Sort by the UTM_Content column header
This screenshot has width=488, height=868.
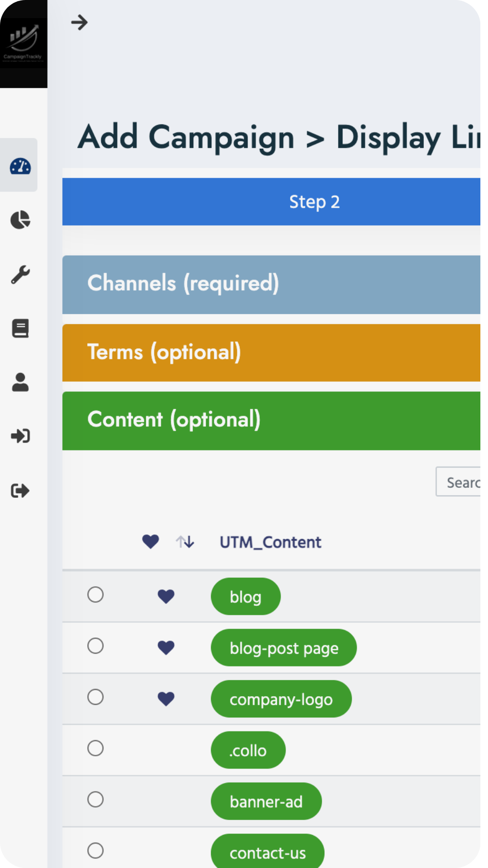270,542
